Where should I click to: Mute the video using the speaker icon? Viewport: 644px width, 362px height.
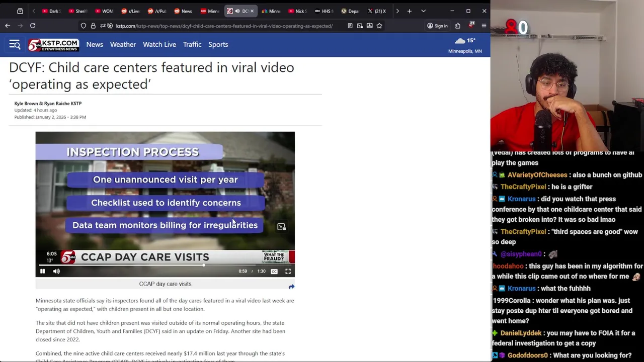(x=56, y=271)
